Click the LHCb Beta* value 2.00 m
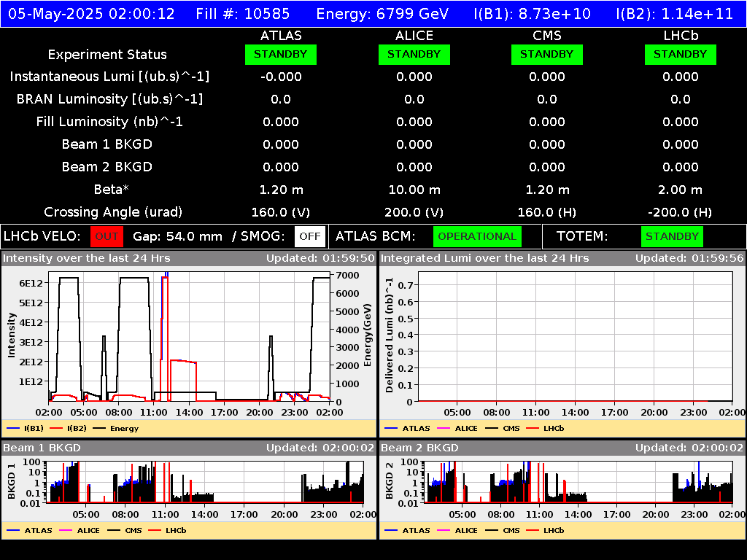 (x=681, y=190)
